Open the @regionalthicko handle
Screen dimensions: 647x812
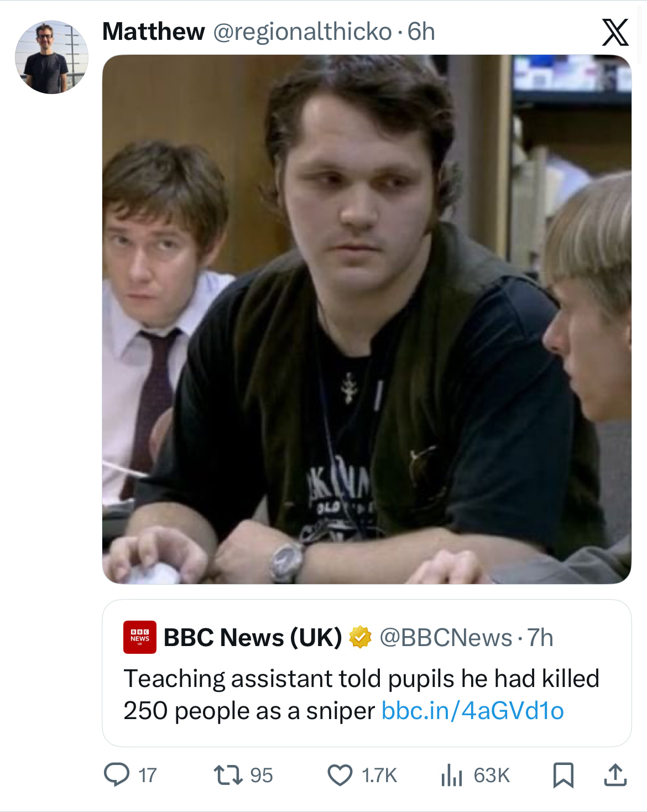click(x=302, y=32)
